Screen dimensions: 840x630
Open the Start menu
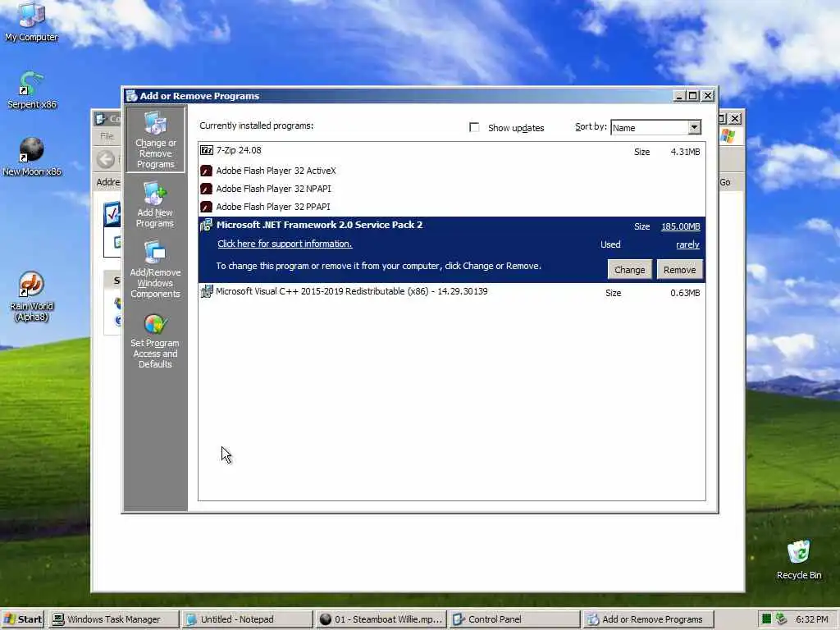(x=22, y=619)
